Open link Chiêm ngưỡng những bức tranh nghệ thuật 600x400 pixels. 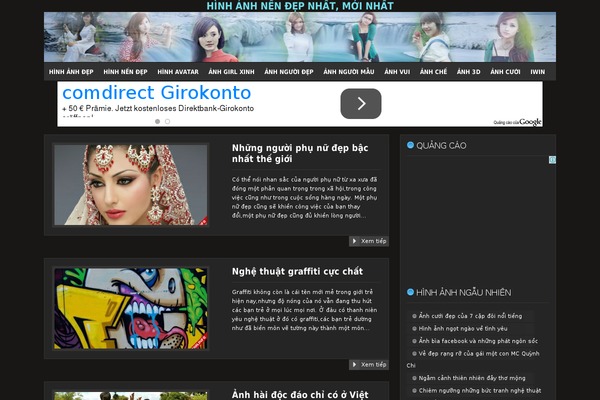point(480,390)
